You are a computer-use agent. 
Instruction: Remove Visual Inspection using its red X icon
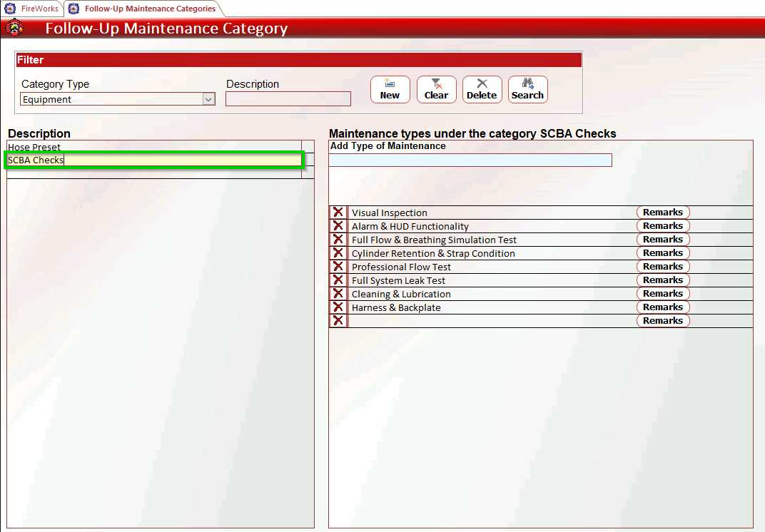pyautogui.click(x=338, y=212)
